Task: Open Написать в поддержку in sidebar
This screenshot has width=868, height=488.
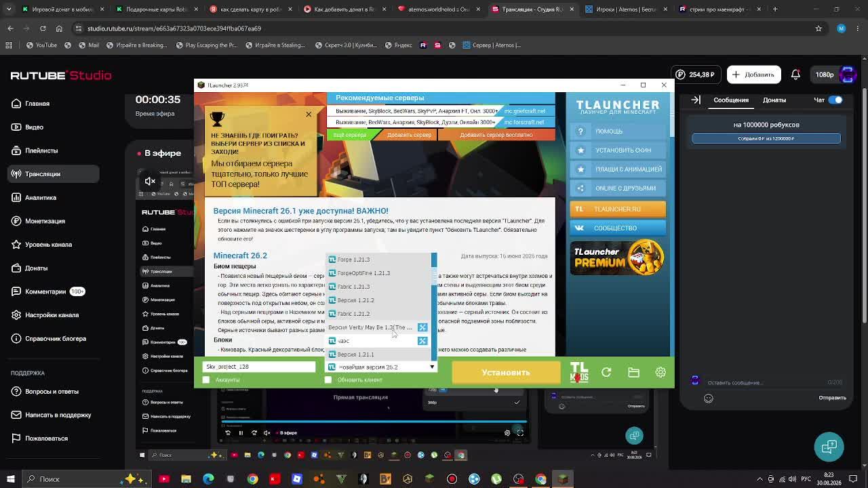Action: (x=52, y=415)
